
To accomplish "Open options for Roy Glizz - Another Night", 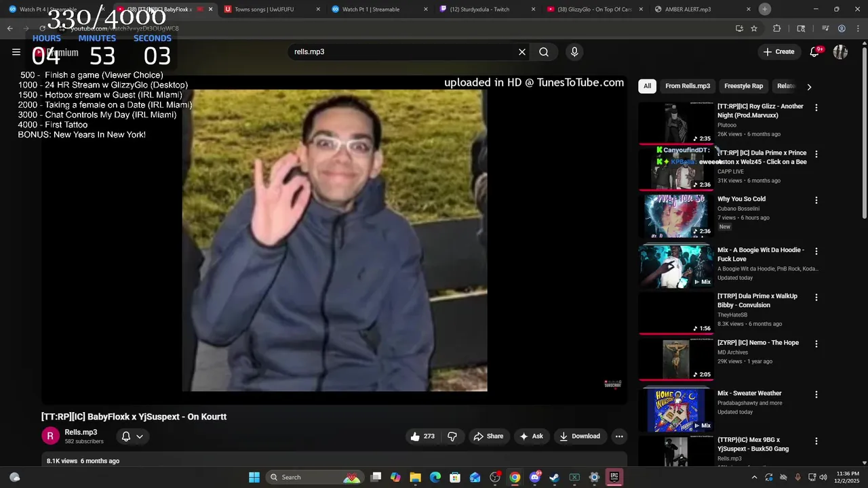I will tap(816, 108).
